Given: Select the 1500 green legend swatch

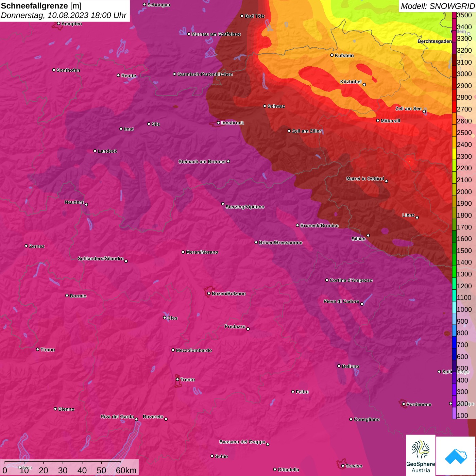Looking at the screenshot, I should 454,248.
